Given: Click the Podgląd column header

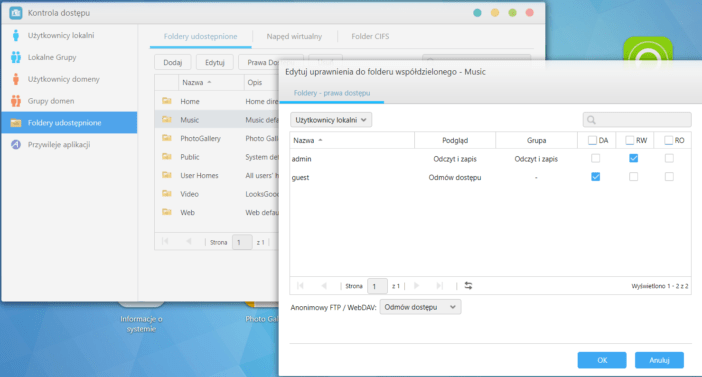Looking at the screenshot, I should [455, 140].
